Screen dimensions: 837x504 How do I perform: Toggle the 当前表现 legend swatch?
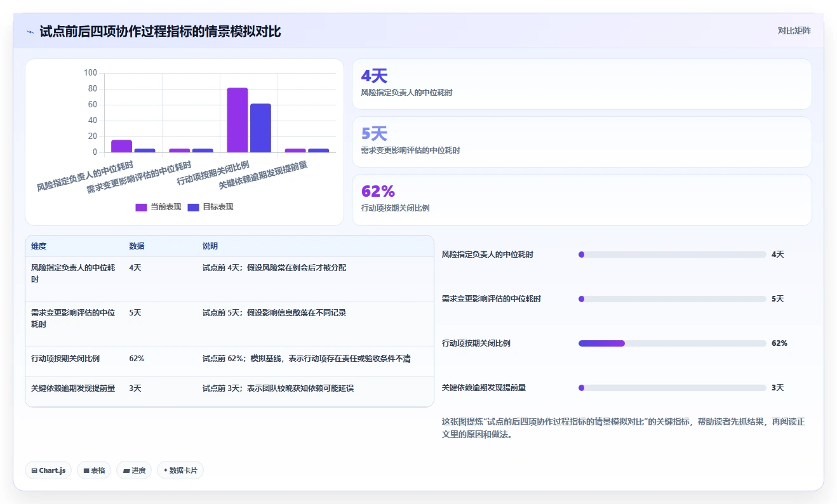pos(141,207)
